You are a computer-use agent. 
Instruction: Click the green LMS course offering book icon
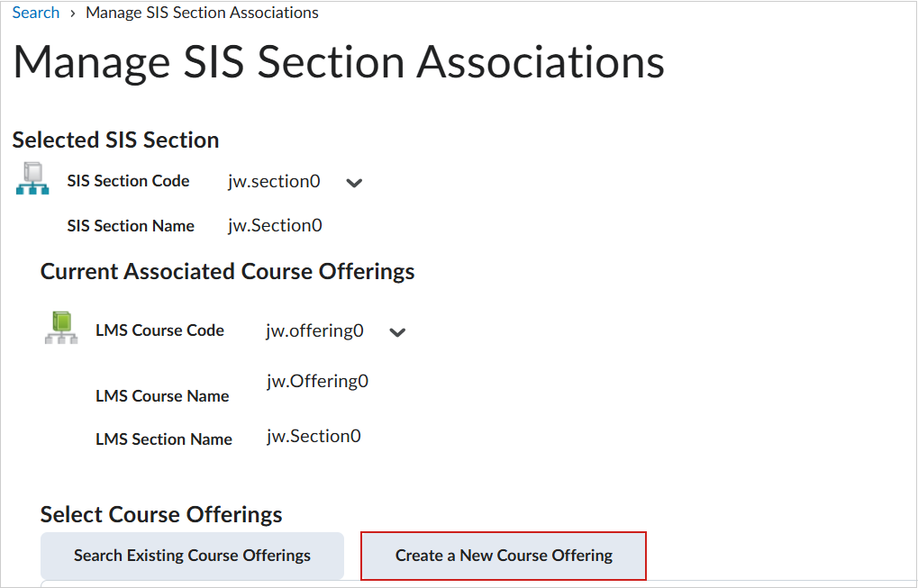(x=59, y=327)
